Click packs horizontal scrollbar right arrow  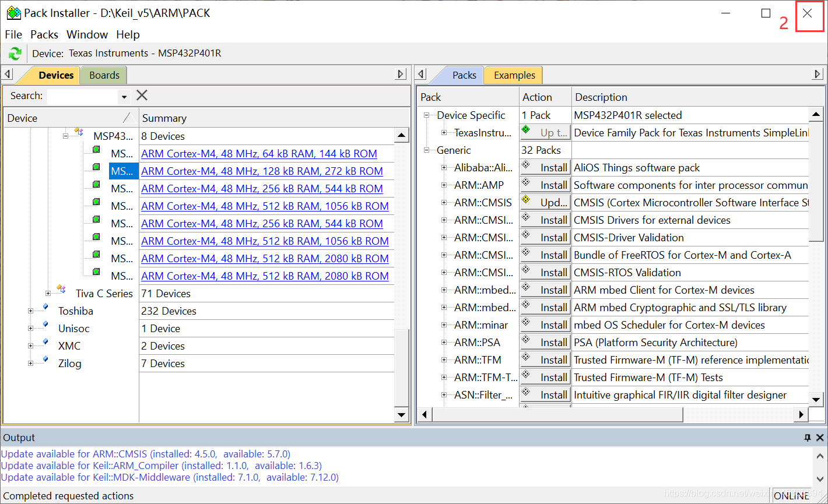coord(801,414)
